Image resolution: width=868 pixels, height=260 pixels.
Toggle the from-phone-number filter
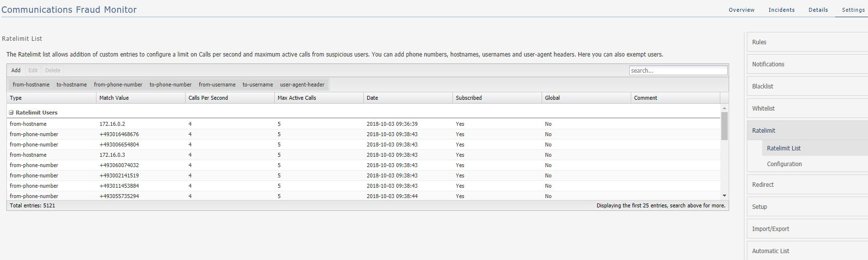pyautogui.click(x=118, y=85)
